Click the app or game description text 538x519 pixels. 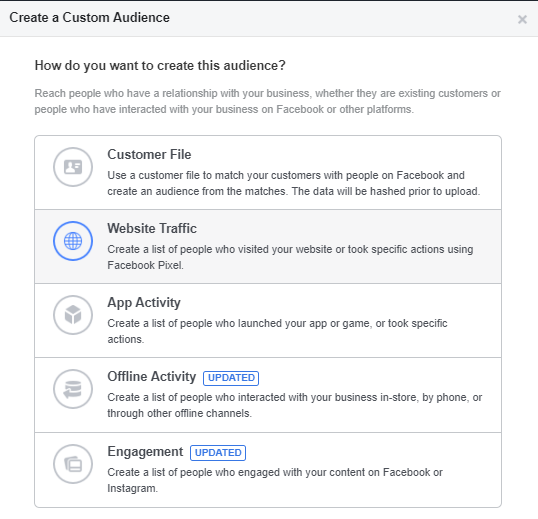277,331
